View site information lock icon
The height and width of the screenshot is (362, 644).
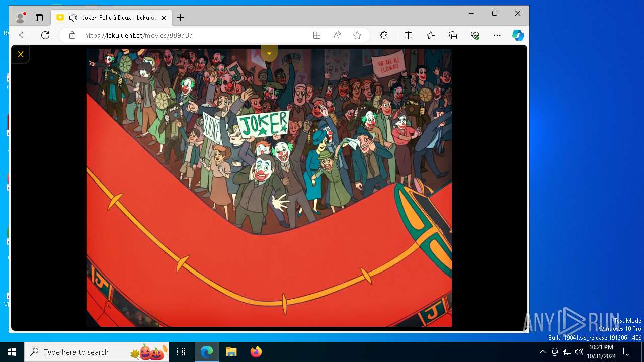click(x=72, y=35)
